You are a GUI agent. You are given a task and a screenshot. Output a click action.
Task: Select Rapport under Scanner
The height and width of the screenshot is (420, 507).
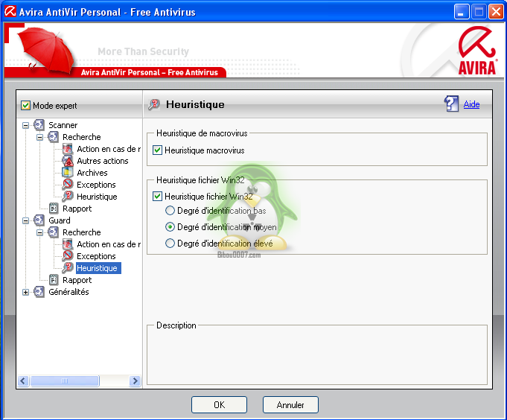pyautogui.click(x=77, y=209)
